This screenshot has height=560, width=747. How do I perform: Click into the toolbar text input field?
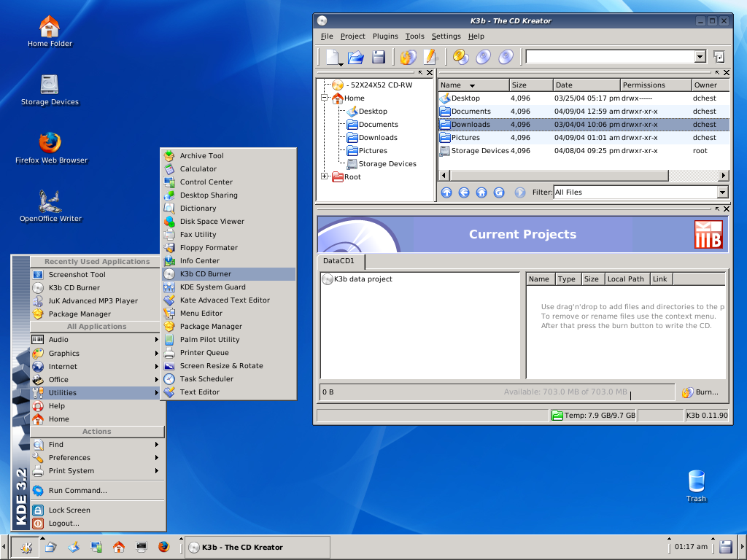(611, 57)
